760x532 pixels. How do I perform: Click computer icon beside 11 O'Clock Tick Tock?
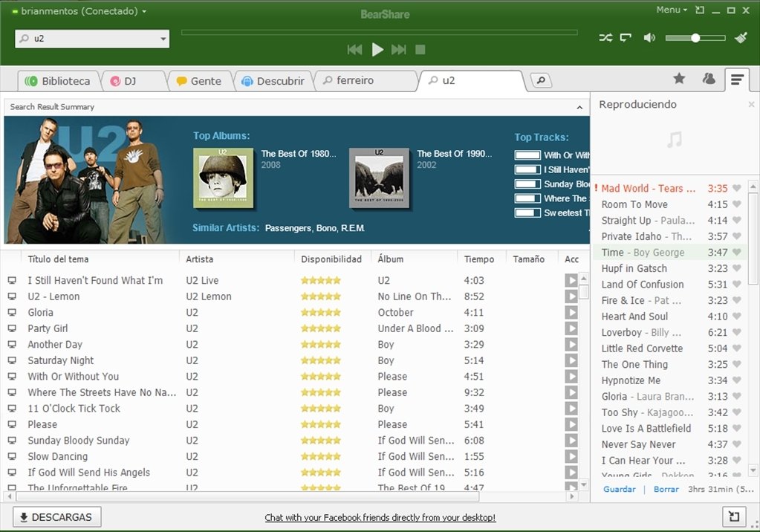[12, 409]
